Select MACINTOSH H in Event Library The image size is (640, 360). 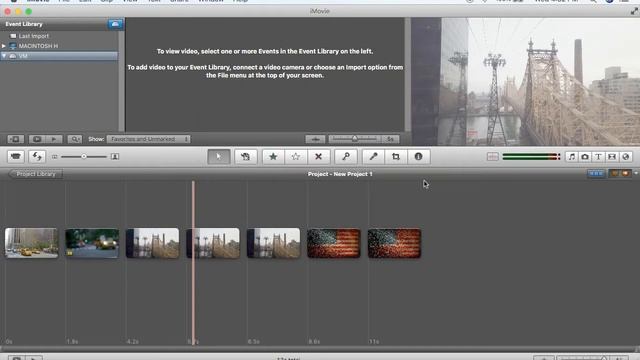point(38,46)
